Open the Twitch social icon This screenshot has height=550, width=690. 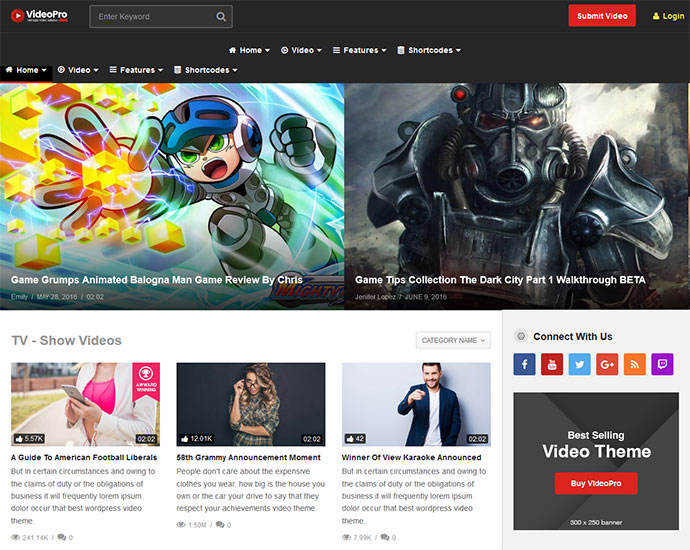click(662, 364)
